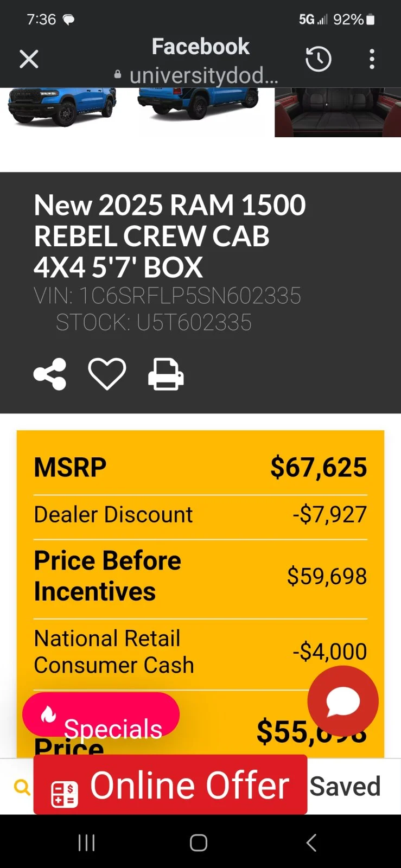Tap Android back arrow
Screen dimensions: 401x868
[x=311, y=843]
